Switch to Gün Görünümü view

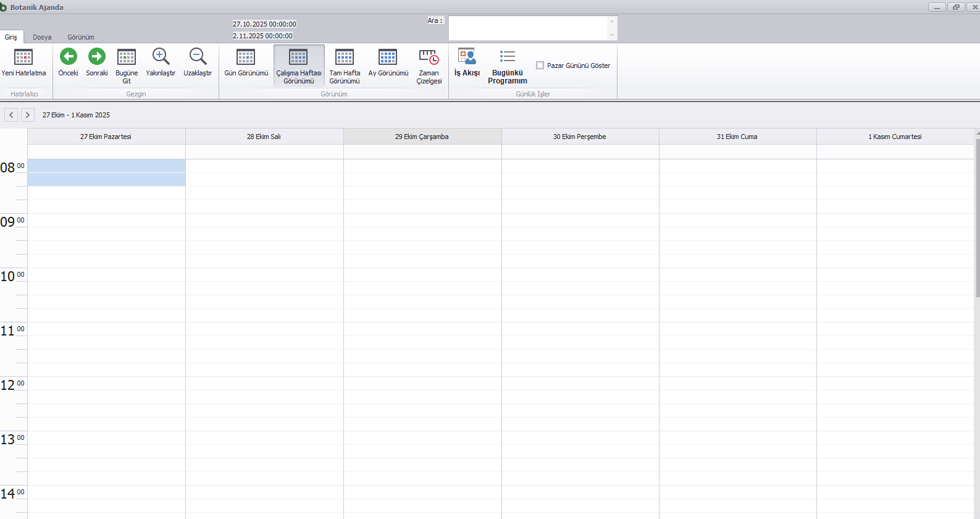(x=246, y=57)
